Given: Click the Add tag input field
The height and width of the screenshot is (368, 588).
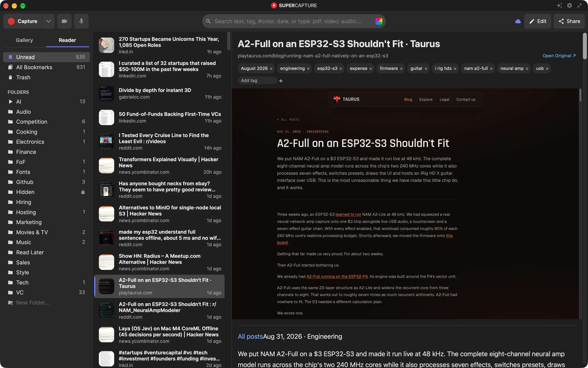Looking at the screenshot, I should click(257, 81).
